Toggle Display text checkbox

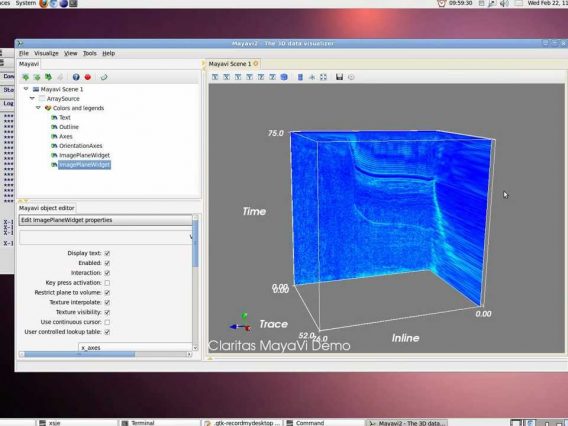coord(107,253)
